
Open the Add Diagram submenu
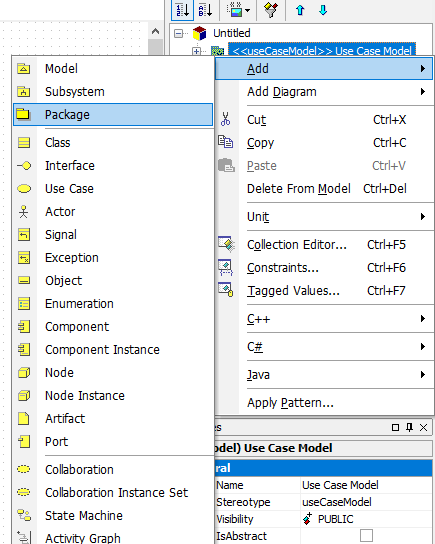(324, 92)
